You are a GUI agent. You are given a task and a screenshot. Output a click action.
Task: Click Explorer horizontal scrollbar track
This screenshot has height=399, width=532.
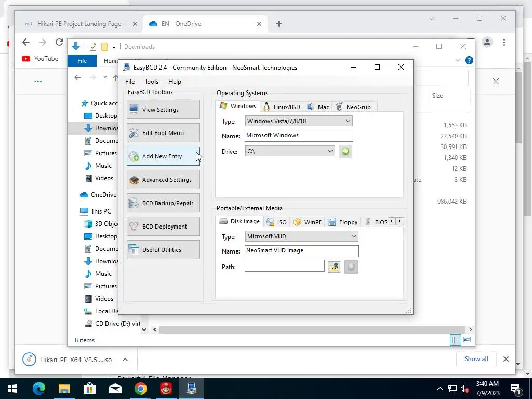coord(312,329)
